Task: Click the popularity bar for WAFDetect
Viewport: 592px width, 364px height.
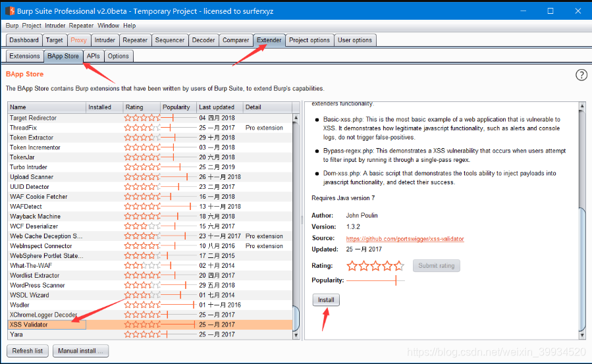Action: pos(178,206)
